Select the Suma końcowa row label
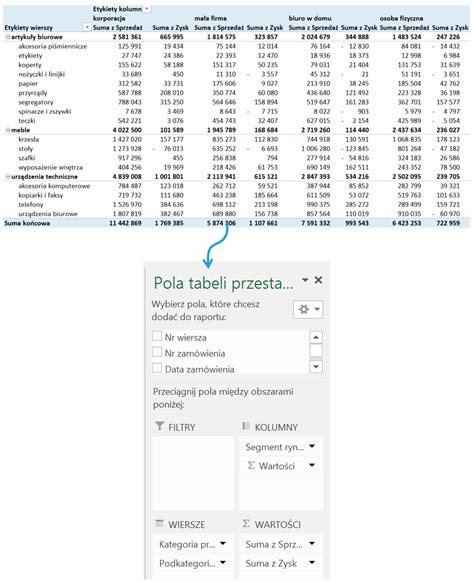Viewport: 474px width, 582px height. click(27, 223)
